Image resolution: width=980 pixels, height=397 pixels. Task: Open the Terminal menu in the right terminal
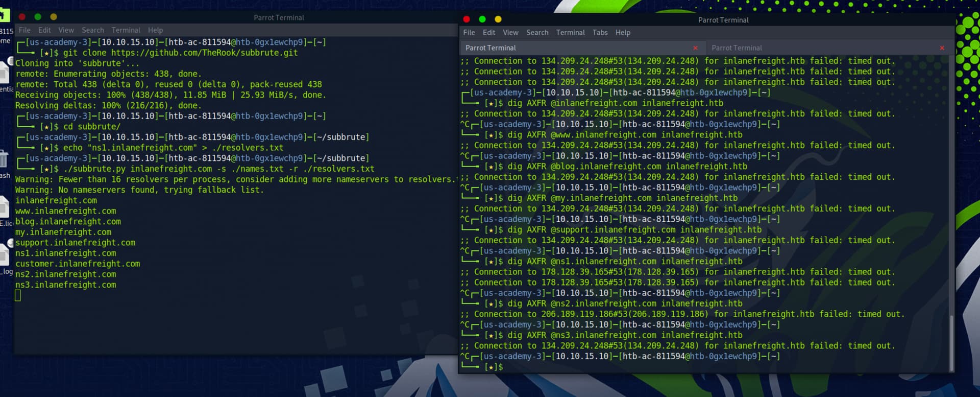coord(570,33)
